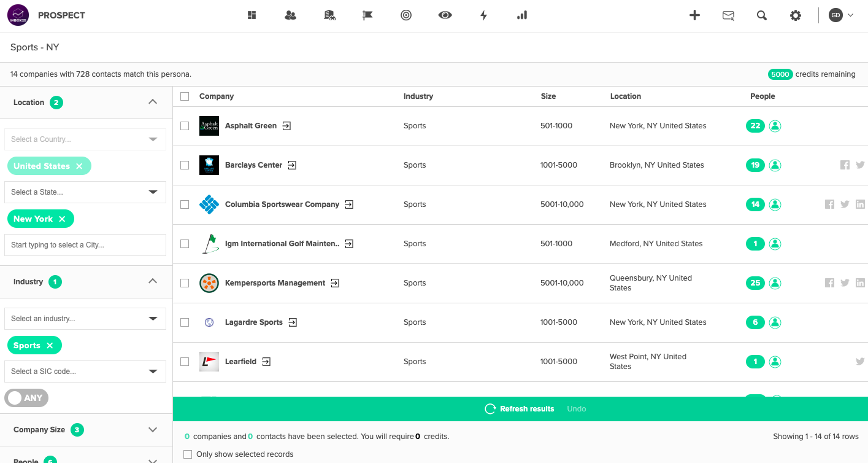Select the Learfield row checkbox
Viewport: 868px width, 463px height.
(185, 362)
